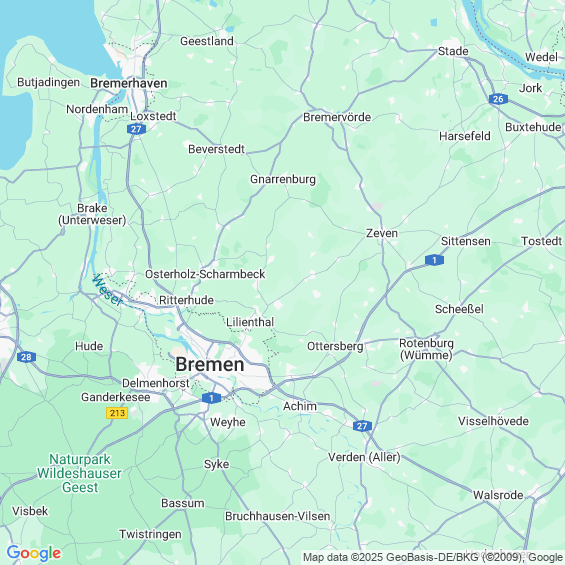Select the Bremerhaven city label
Screen dimensions: 565x565
click(x=129, y=83)
